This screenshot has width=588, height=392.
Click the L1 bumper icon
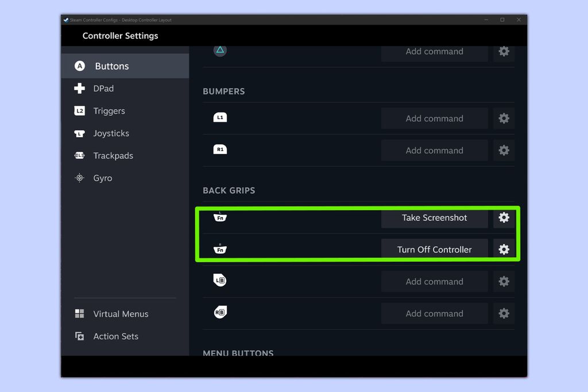click(220, 118)
